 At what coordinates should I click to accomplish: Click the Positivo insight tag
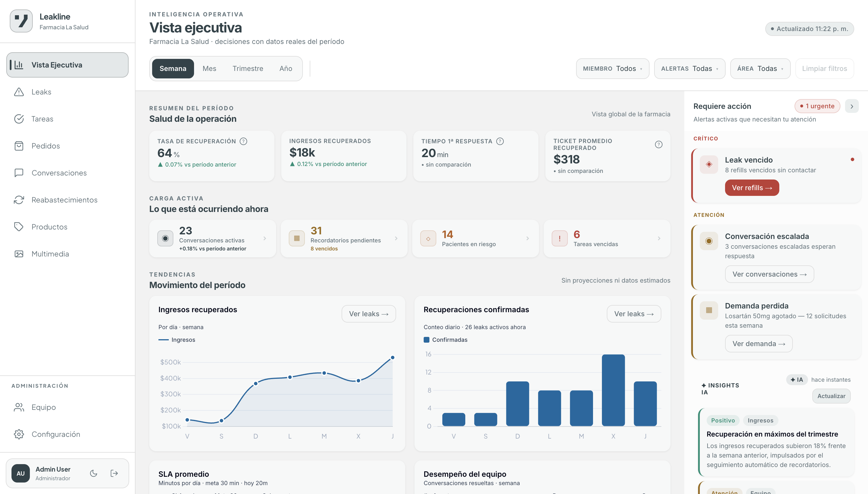(723, 420)
